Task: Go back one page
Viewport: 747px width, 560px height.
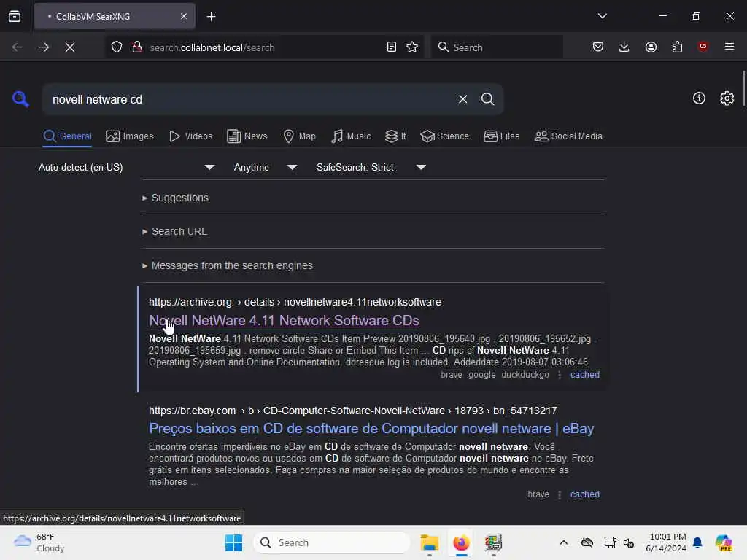Action: point(18,47)
